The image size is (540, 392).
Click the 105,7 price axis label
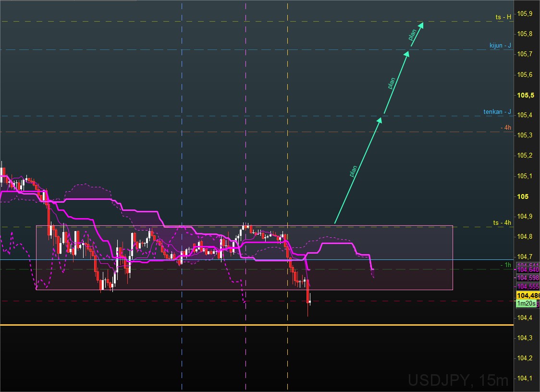(525, 54)
